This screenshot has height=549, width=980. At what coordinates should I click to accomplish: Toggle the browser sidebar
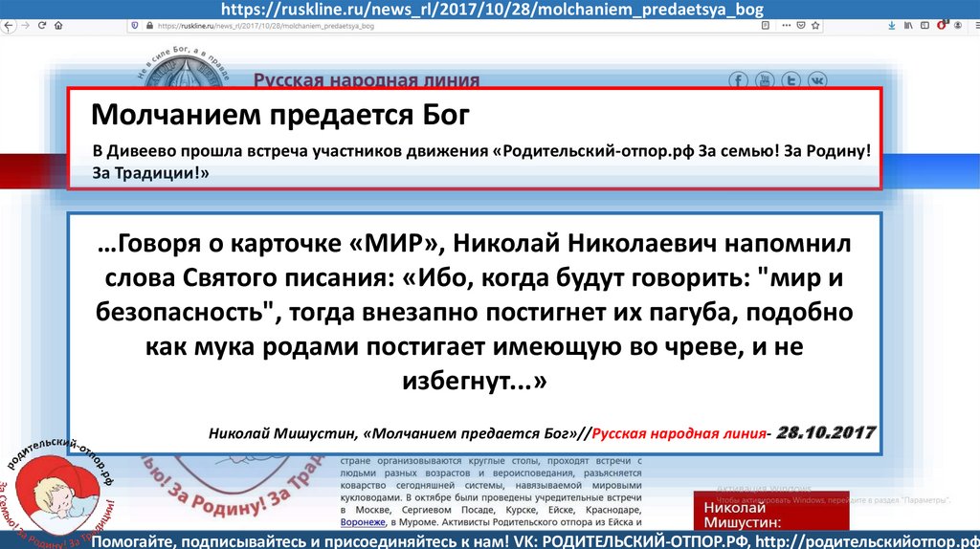click(925, 26)
